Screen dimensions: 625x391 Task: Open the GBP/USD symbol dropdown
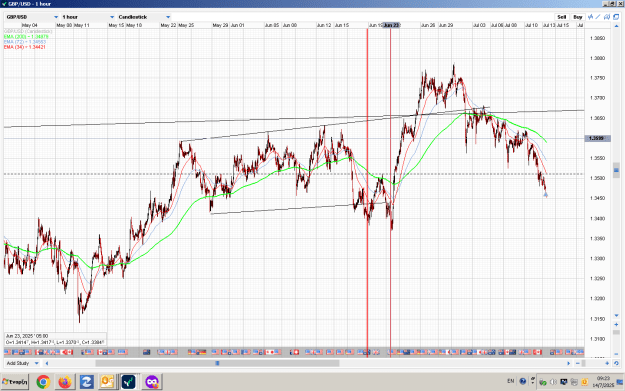pos(32,17)
